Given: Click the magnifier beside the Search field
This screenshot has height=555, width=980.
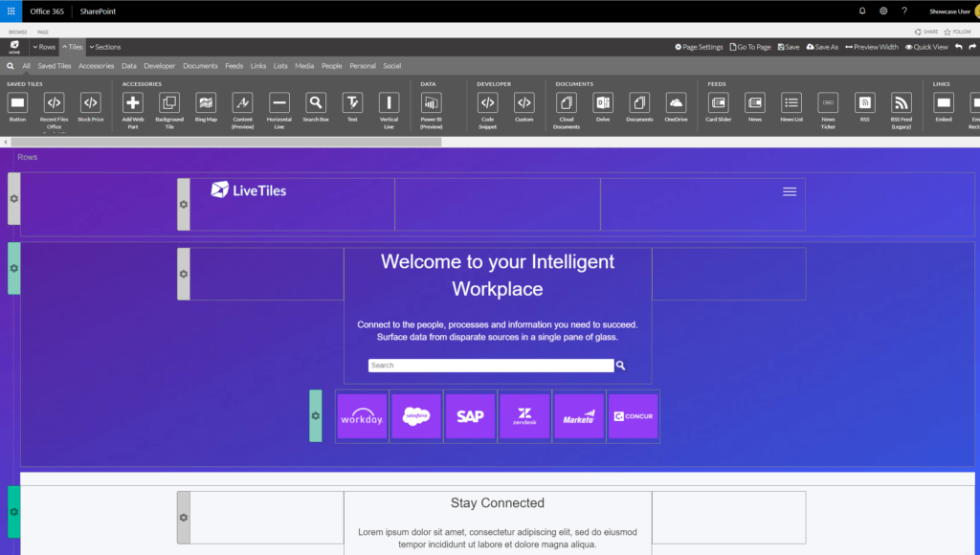Looking at the screenshot, I should (x=620, y=366).
